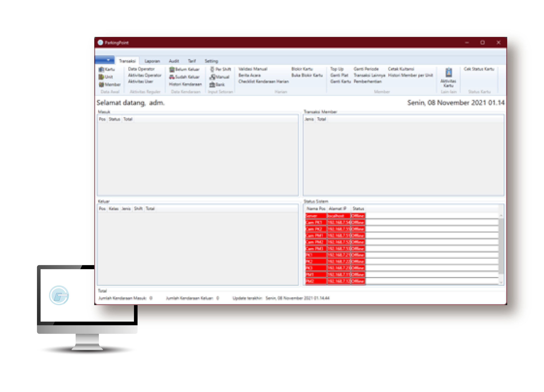This screenshot has width=544, height=392.
Task: Click the Status Sistem scroll up arrow
Action: (501, 216)
